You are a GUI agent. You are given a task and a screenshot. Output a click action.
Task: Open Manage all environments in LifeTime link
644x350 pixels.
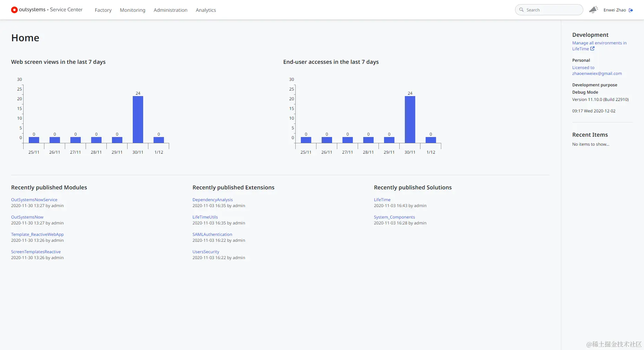599,46
